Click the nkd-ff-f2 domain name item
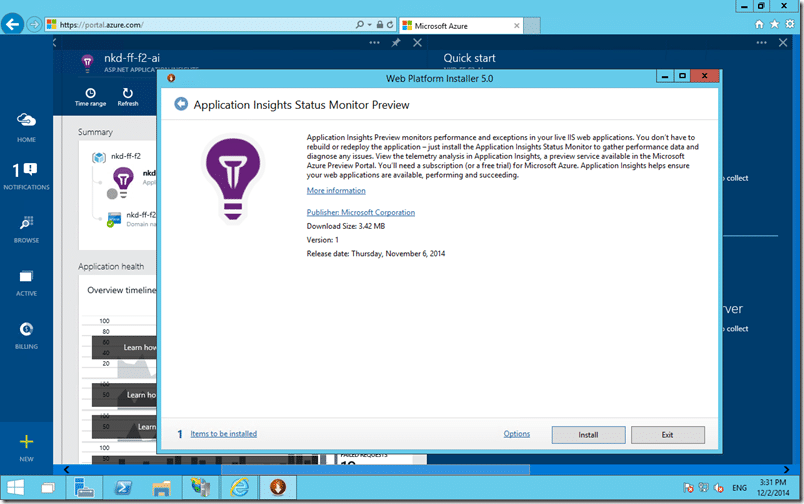Screen dimensions: 804x504 131,219
